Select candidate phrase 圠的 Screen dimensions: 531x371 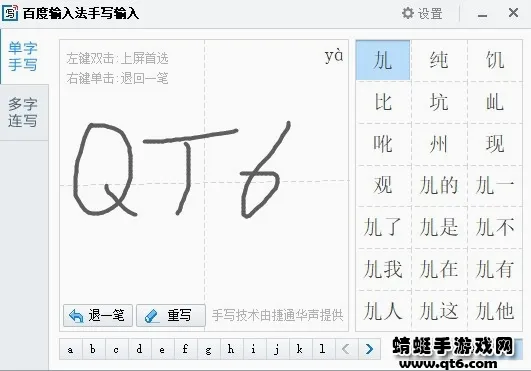pyautogui.click(x=439, y=186)
